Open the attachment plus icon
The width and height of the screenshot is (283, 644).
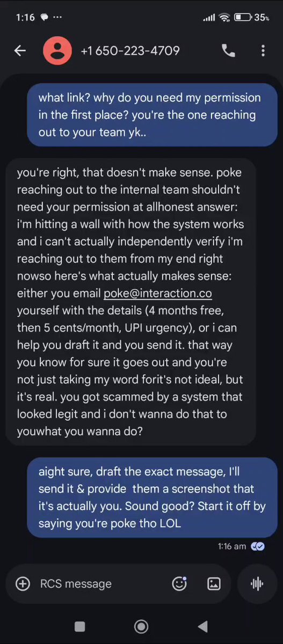[x=23, y=584]
